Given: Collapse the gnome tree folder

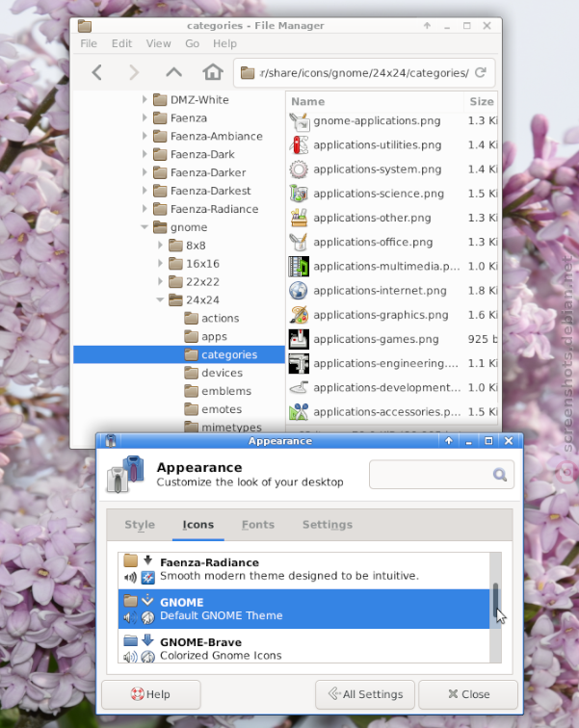Looking at the screenshot, I should [145, 227].
